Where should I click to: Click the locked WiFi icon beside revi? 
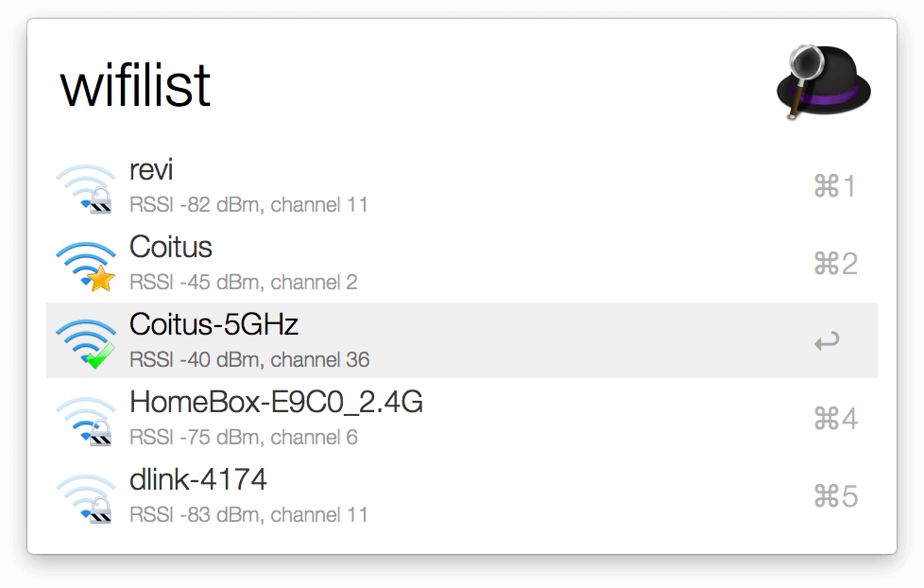[x=86, y=187]
